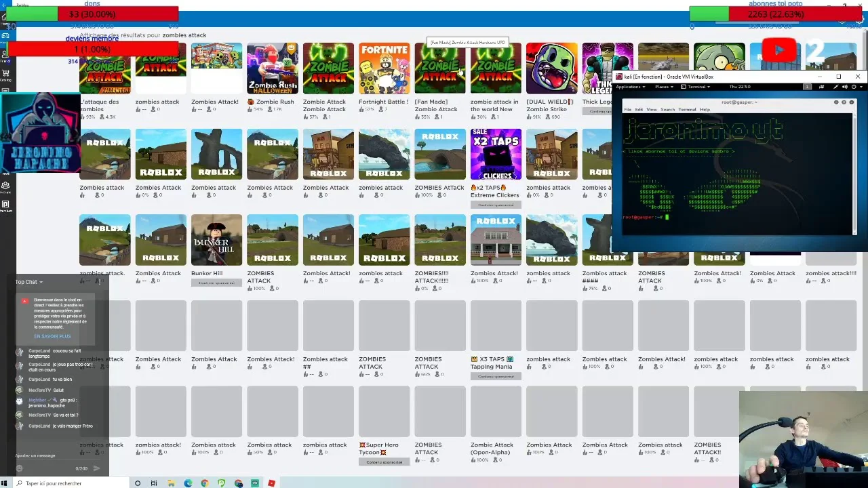Open Microsoft Edge from the taskbar
868x488 pixels.
tap(188, 483)
